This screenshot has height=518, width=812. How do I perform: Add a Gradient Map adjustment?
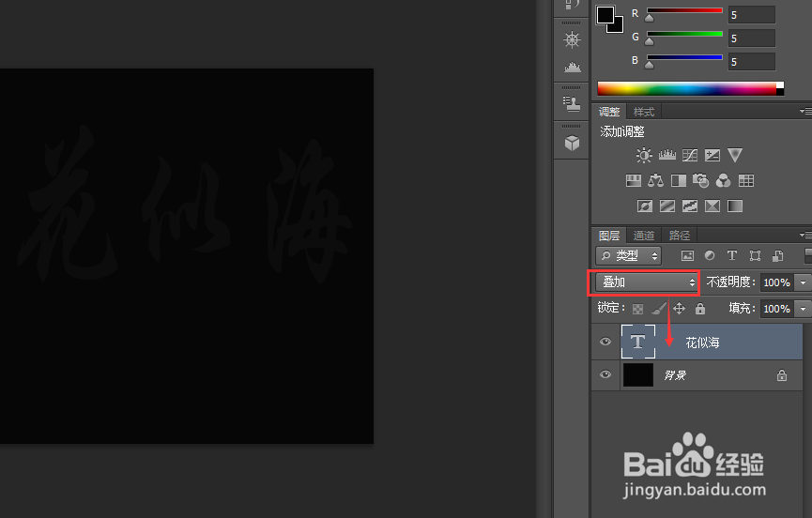coord(735,206)
